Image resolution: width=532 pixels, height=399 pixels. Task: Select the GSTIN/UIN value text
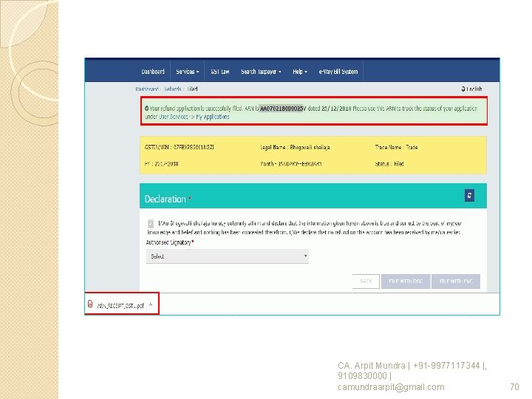coord(194,147)
